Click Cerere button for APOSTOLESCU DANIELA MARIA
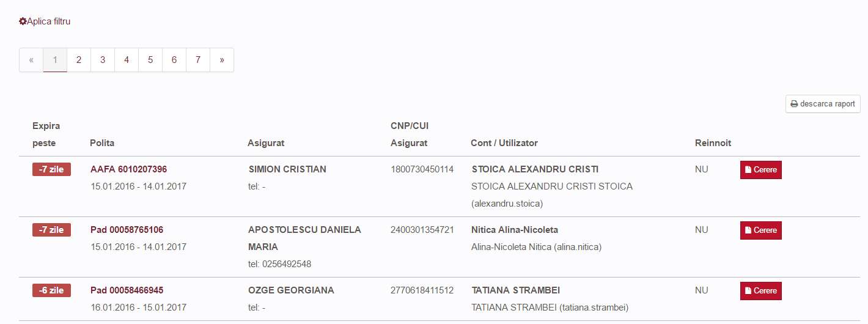868x324 pixels. tap(761, 230)
